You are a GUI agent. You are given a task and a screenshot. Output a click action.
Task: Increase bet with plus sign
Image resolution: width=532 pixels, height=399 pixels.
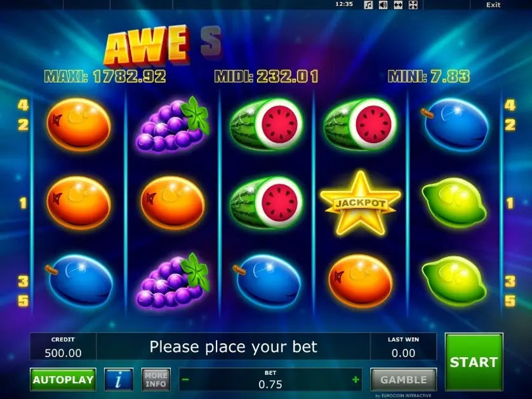(356, 379)
